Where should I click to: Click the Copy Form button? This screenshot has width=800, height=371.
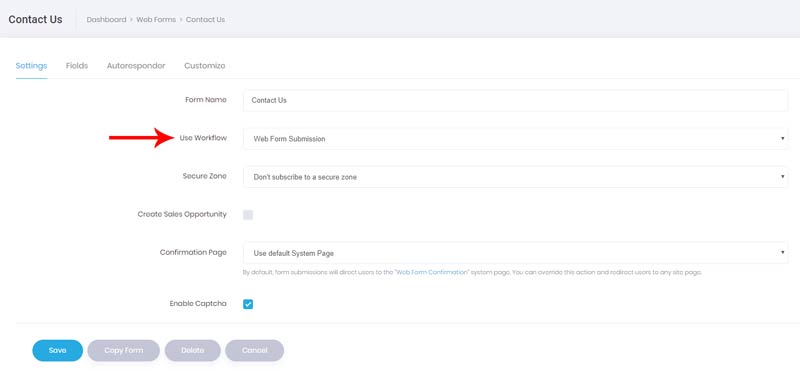click(123, 351)
